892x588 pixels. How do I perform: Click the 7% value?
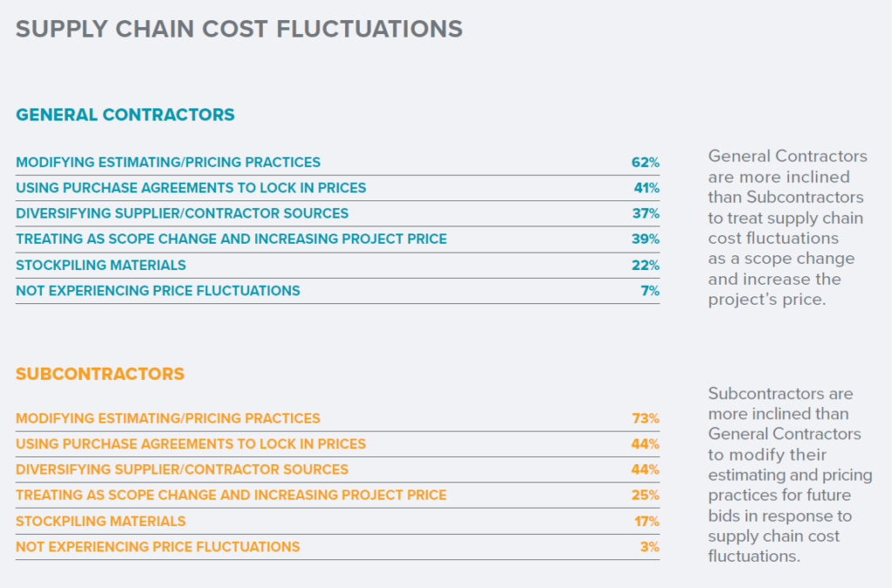650,291
